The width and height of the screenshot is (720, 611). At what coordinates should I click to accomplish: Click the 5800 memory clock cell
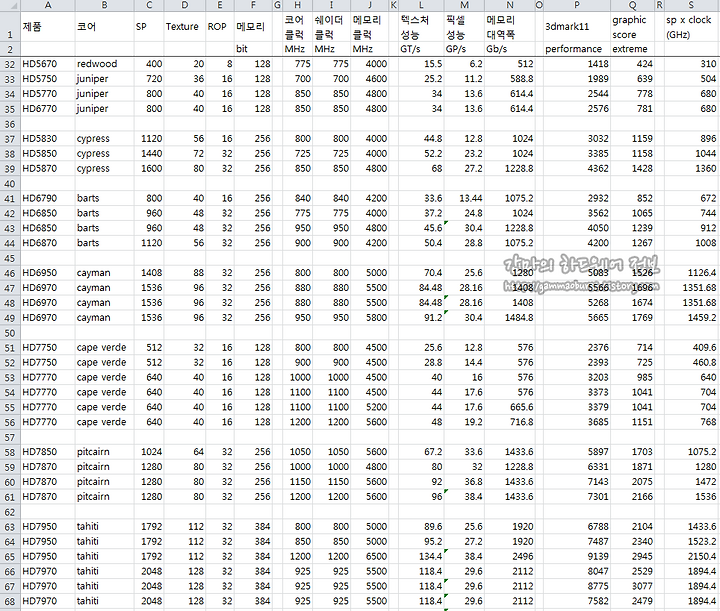[x=370, y=318]
